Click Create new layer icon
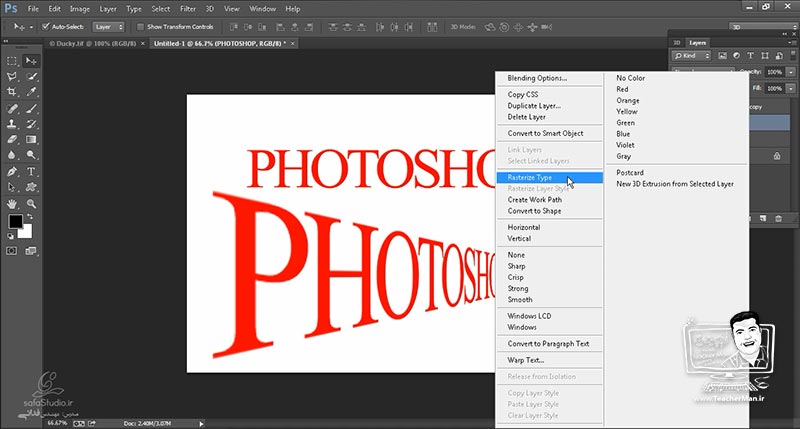The width and height of the screenshot is (800, 429). [763, 218]
